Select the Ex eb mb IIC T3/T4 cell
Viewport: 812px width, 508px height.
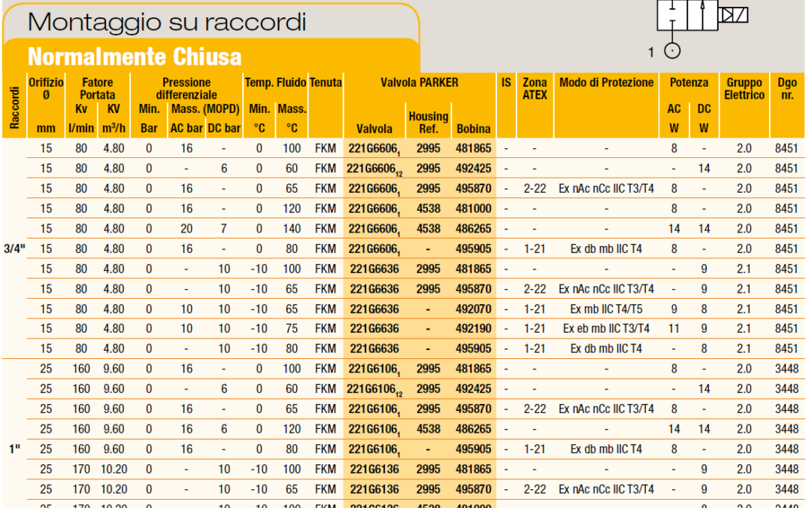click(606, 329)
